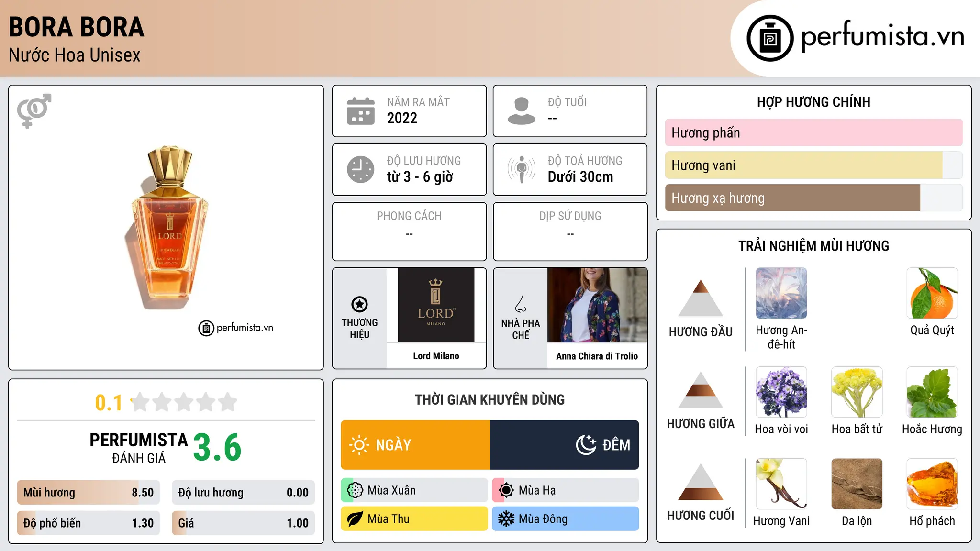Click the Nước Hoa Unisex subtitle
This screenshot has height=551, width=980.
pos(75,55)
